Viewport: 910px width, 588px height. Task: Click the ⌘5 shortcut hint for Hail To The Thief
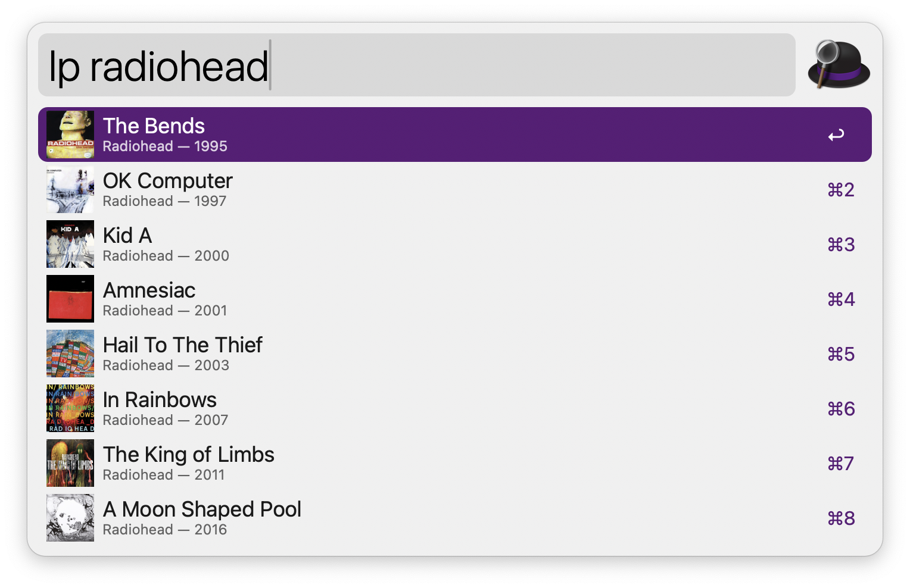(x=840, y=354)
